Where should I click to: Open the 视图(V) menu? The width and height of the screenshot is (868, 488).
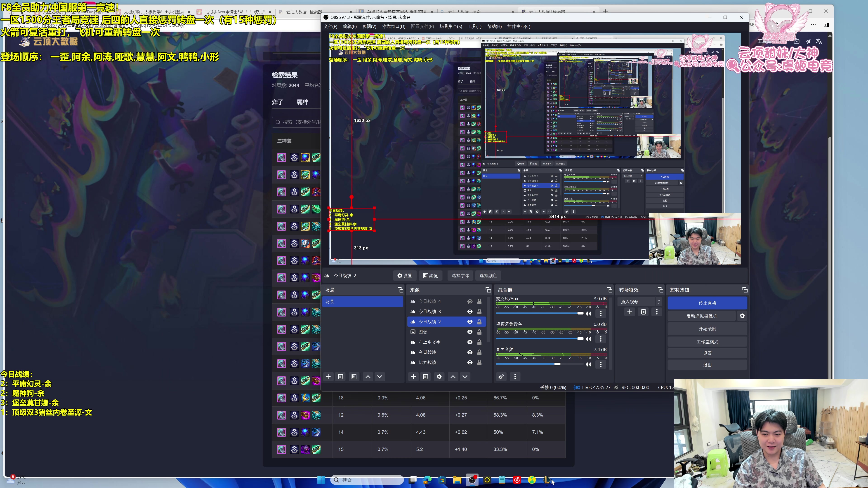[369, 26]
